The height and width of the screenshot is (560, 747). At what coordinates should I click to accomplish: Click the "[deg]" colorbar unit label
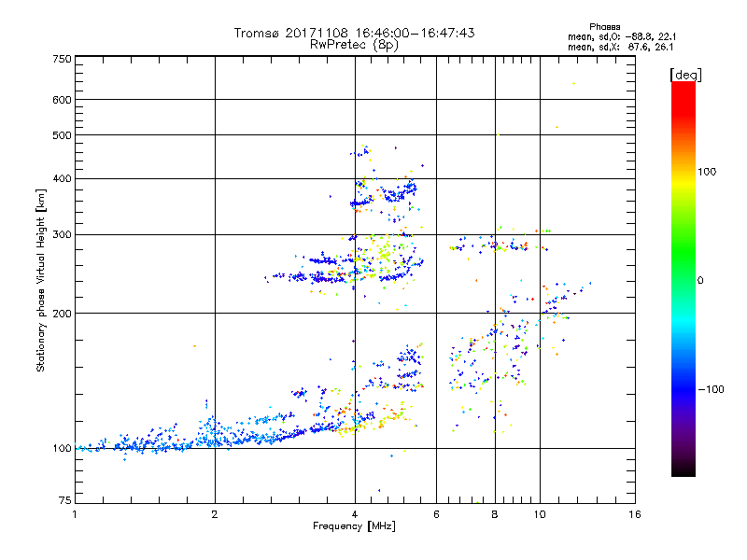point(685,75)
